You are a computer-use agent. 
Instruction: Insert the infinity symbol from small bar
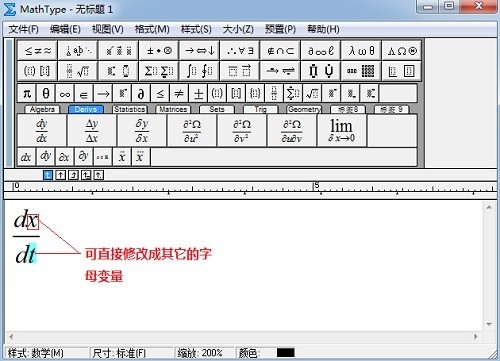tap(65, 94)
